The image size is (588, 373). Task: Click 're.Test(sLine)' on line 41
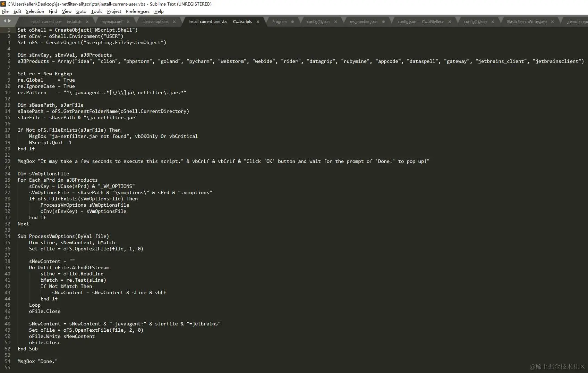pyautogui.click(x=86, y=280)
